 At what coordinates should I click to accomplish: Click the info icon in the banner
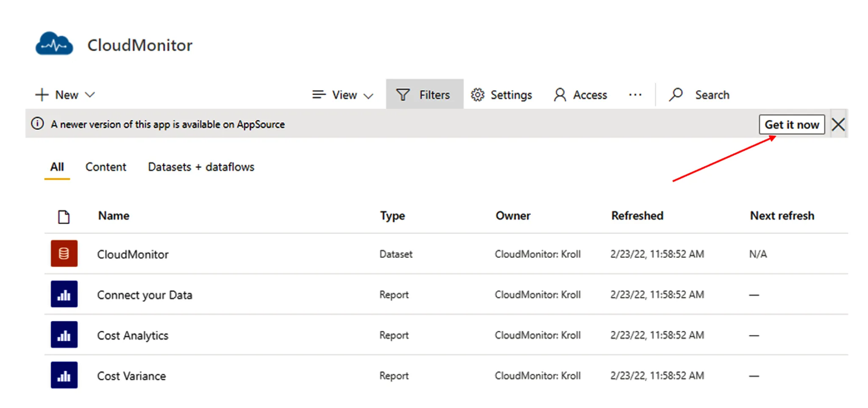click(37, 124)
